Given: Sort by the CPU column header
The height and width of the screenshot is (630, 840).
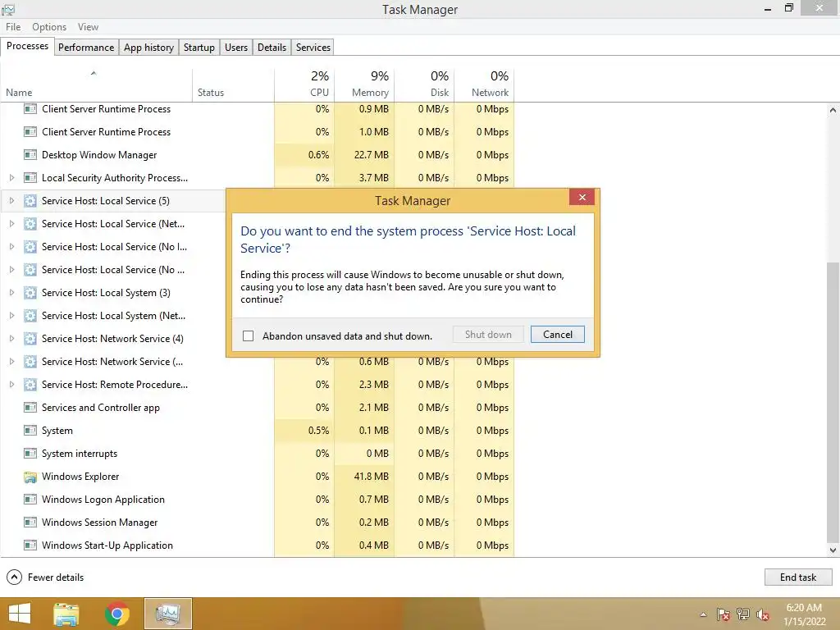Looking at the screenshot, I should 304,84.
